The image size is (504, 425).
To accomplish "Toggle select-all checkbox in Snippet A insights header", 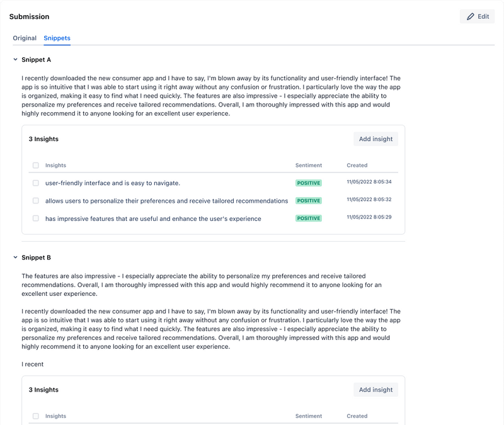I will coord(36,166).
